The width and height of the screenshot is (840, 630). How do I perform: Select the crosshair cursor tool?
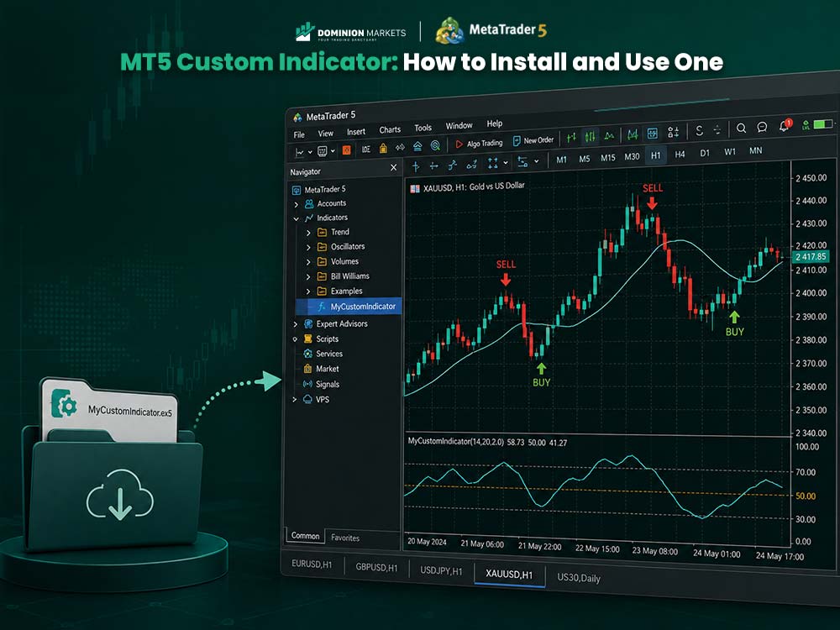pyautogui.click(x=416, y=166)
